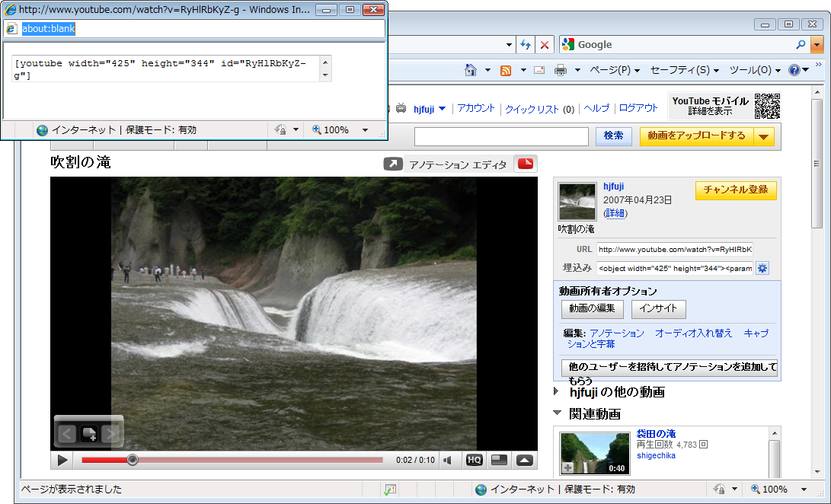This screenshot has width=831, height=504.
Task: Open the hjfuji account dropdown
Action: pyautogui.click(x=442, y=109)
